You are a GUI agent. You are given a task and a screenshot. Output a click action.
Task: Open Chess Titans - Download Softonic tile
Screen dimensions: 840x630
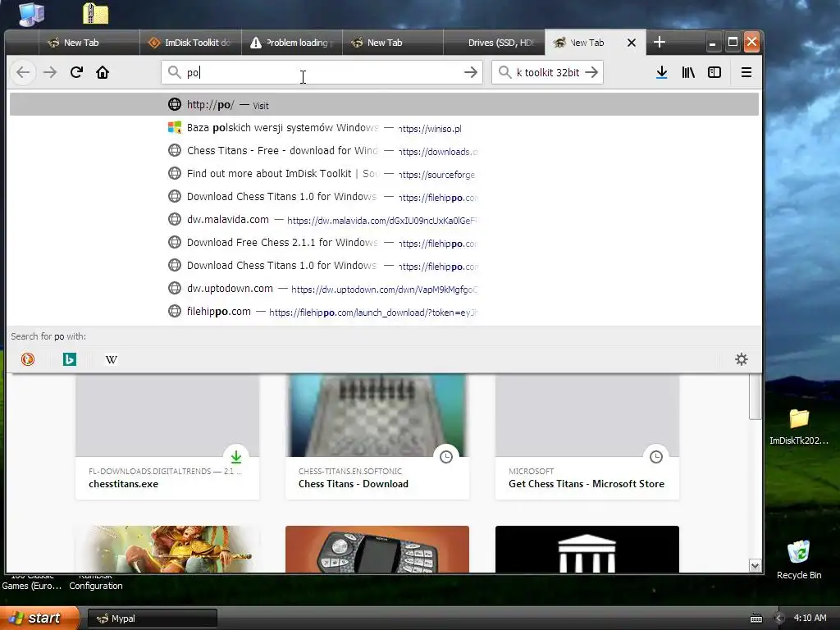coord(377,436)
